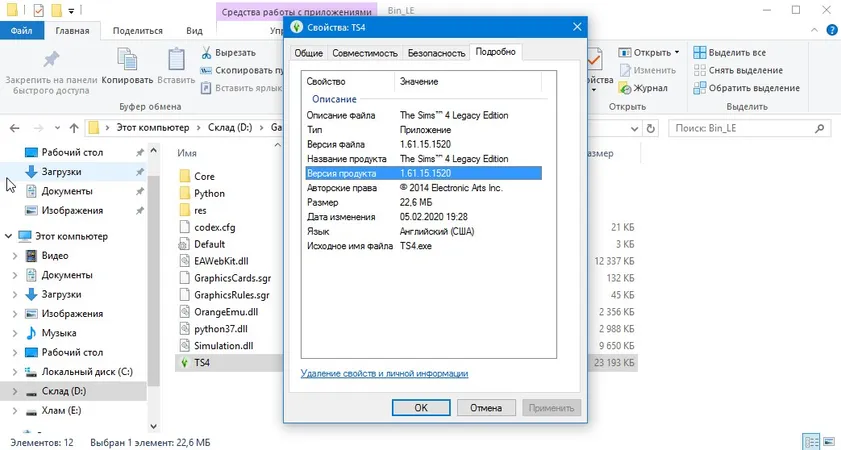This screenshot has width=841, height=450.
Task: Select the Версия файла property row
Action: [422, 144]
